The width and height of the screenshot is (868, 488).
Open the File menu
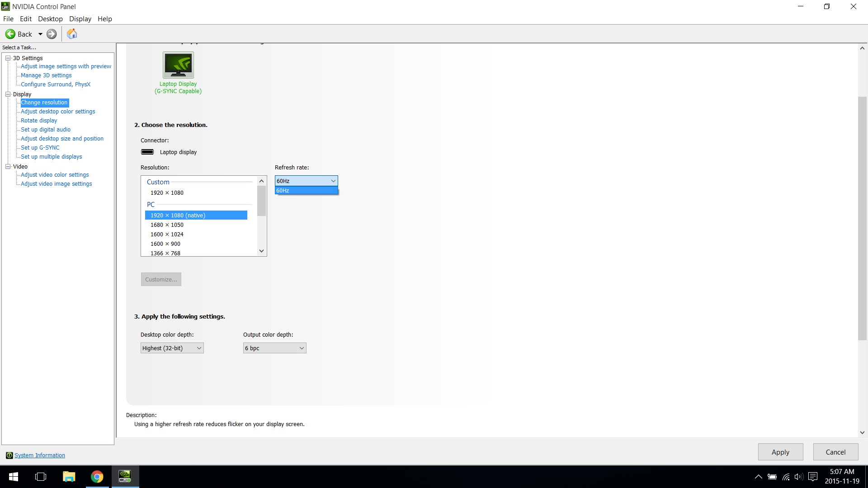click(x=8, y=19)
